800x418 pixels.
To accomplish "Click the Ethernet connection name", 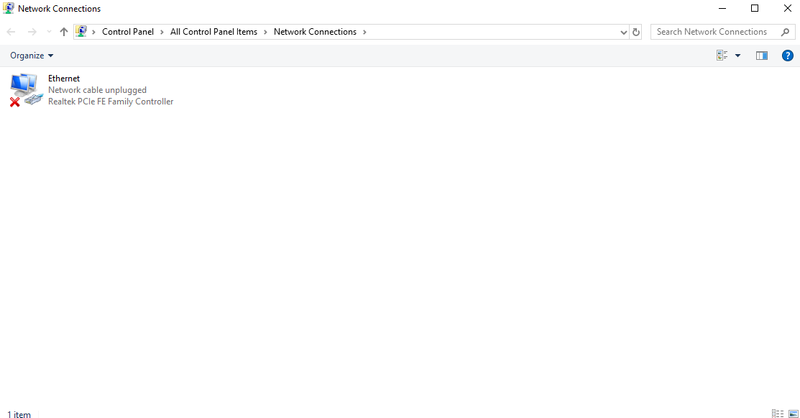I will (64, 79).
